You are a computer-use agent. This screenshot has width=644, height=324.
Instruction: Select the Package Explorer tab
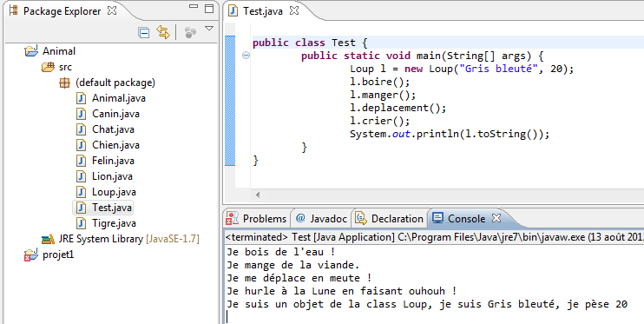[62, 11]
